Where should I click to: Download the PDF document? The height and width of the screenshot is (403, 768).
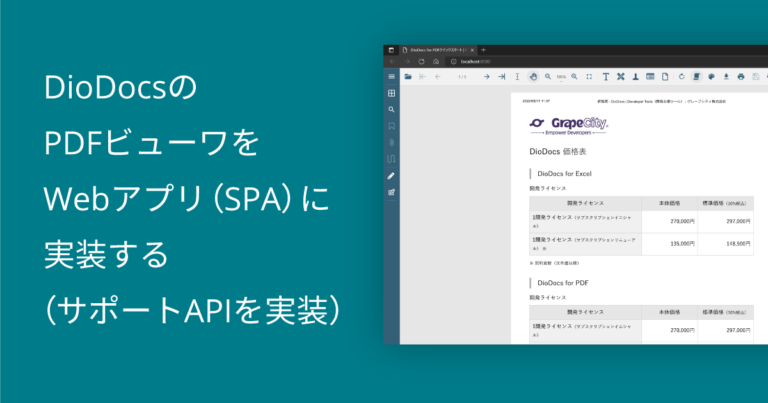tap(726, 77)
